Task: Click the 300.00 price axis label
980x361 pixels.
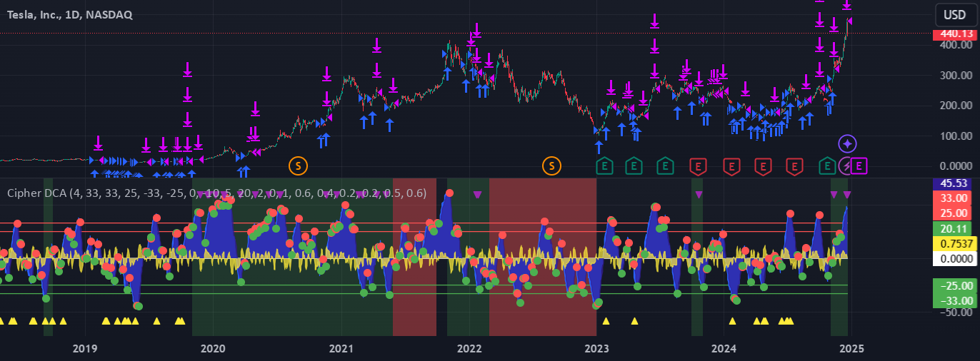Action: click(955, 75)
